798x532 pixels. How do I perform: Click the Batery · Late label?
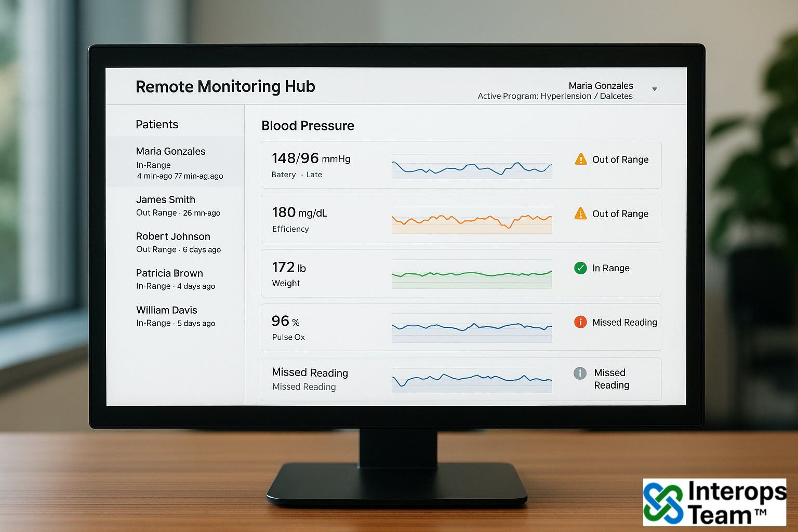point(297,175)
